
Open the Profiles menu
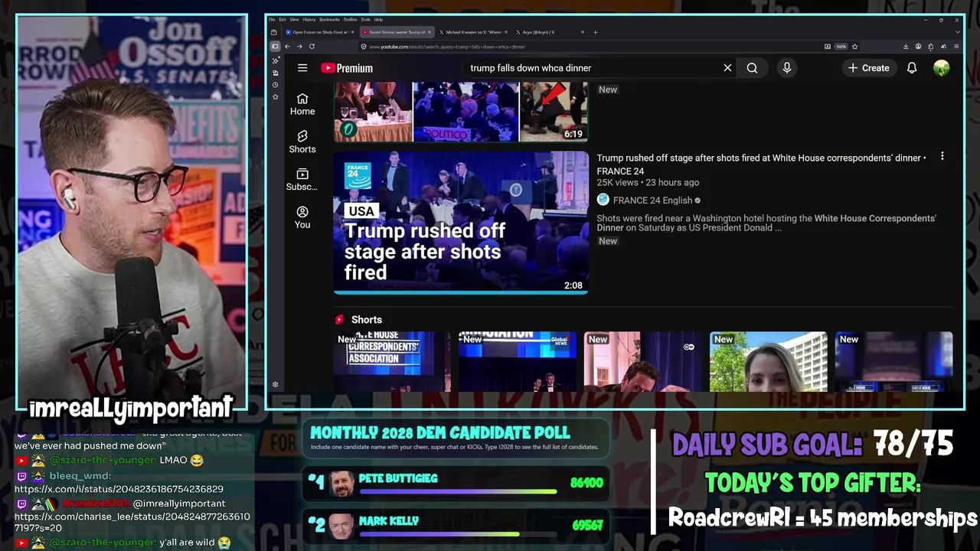(x=350, y=19)
